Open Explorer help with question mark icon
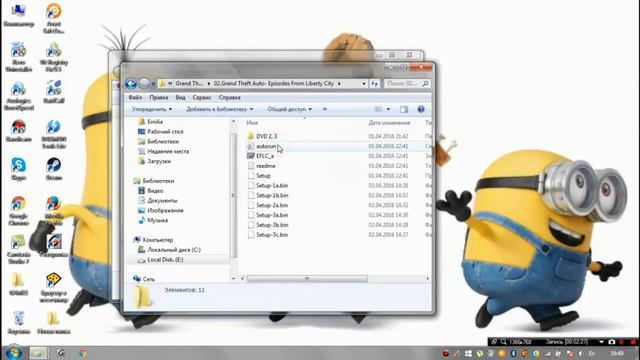 (421, 109)
